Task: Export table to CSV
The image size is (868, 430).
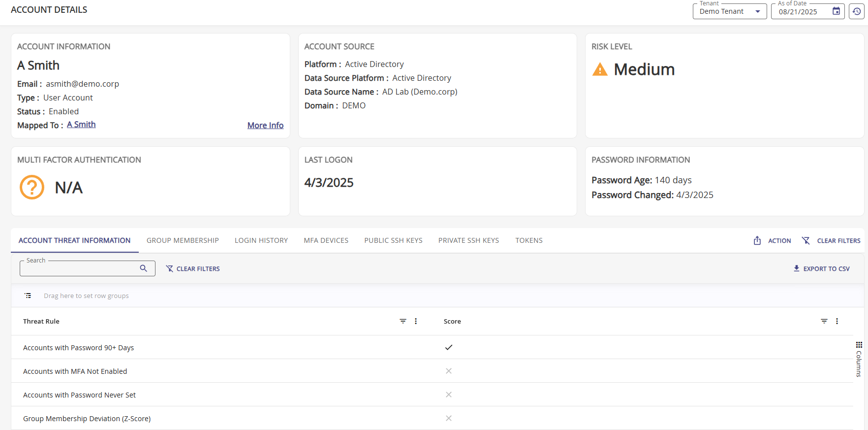Action: (821, 268)
